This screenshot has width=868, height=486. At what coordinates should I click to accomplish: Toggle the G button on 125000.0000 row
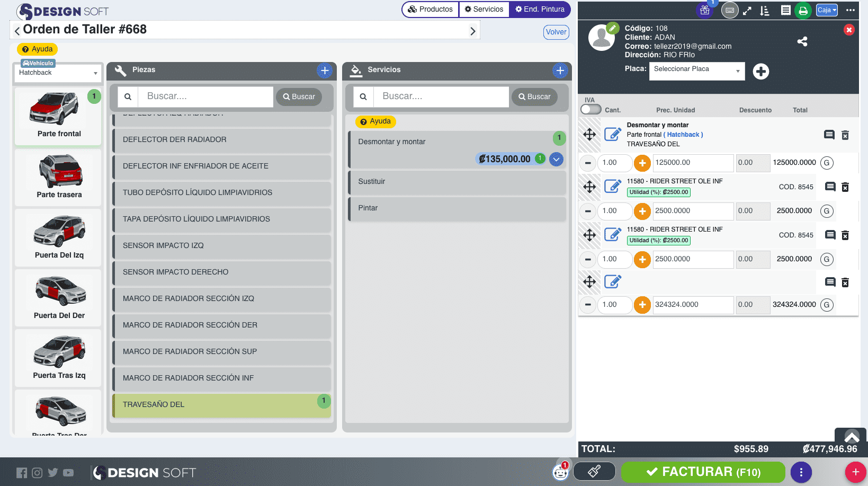click(x=826, y=163)
